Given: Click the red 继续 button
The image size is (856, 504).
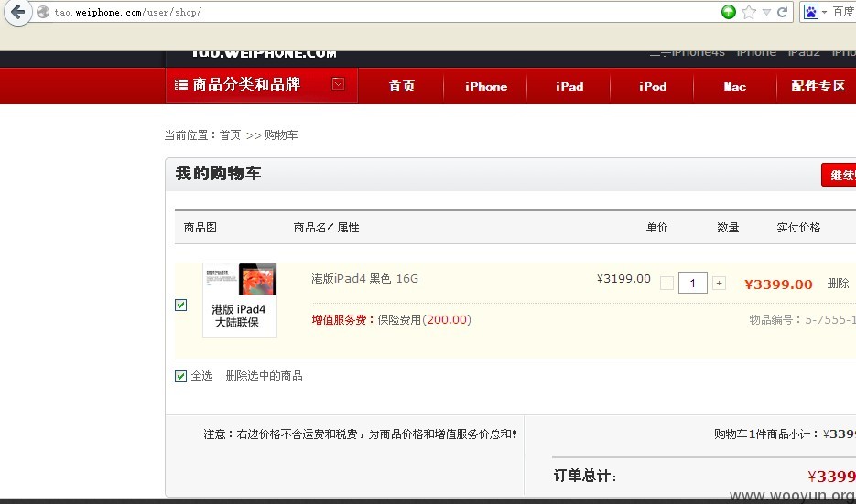Looking at the screenshot, I should tap(840, 175).
